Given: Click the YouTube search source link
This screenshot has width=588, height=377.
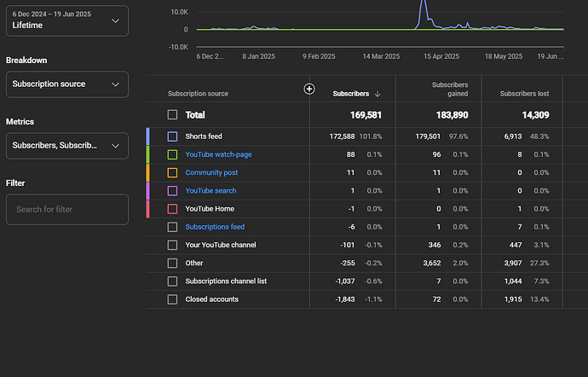Looking at the screenshot, I should tap(210, 191).
